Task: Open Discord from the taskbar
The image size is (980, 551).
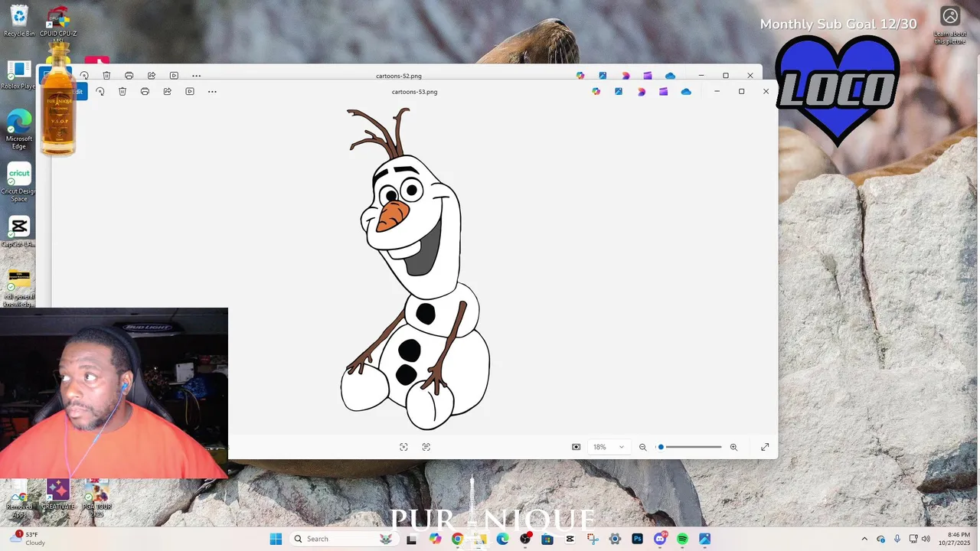Action: point(660,539)
